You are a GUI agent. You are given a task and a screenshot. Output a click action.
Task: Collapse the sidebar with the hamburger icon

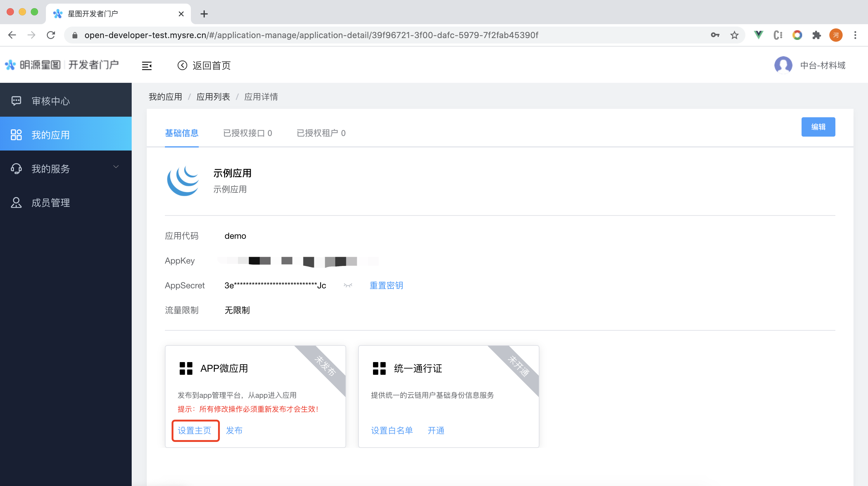146,65
